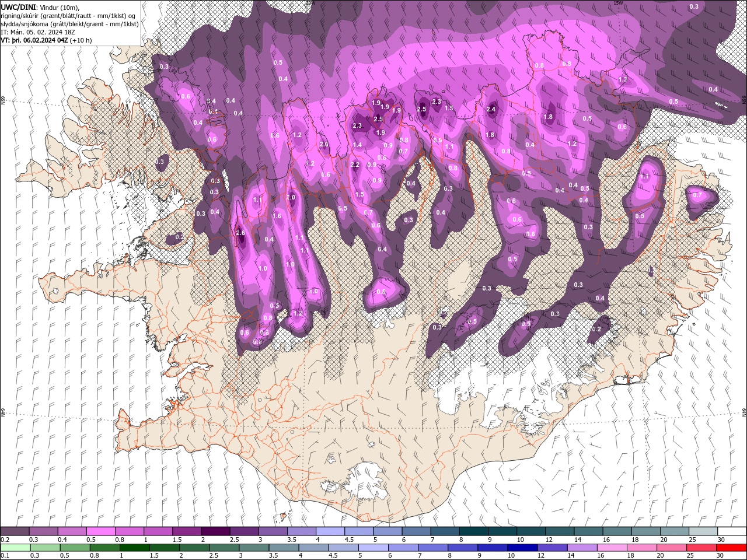Click the "2.4" snowfall value on the map
Viewport: 747px width, 560px height.
coord(491,109)
